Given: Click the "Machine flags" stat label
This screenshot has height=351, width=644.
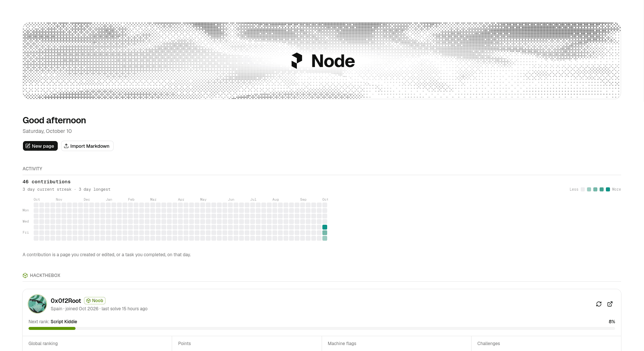Looking at the screenshot, I should coord(342,344).
